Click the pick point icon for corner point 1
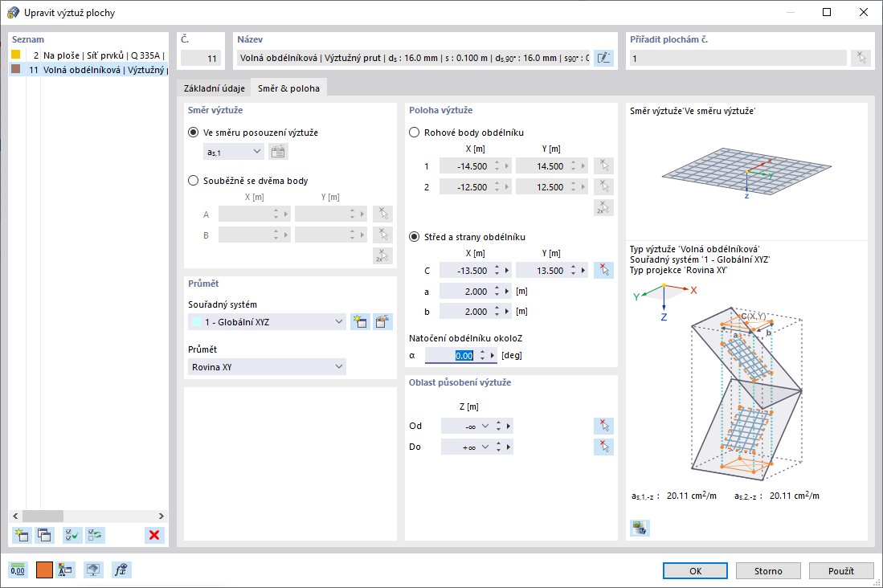The height and width of the screenshot is (588, 883). pos(603,165)
